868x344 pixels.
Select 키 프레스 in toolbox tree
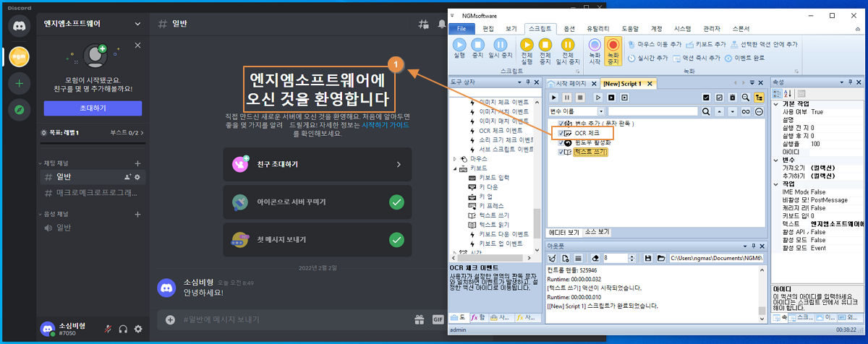[x=492, y=205]
